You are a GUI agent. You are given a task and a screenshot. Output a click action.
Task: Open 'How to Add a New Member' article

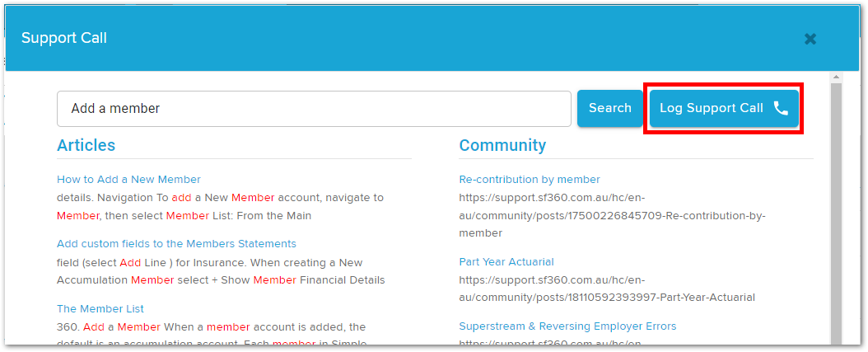click(x=128, y=179)
